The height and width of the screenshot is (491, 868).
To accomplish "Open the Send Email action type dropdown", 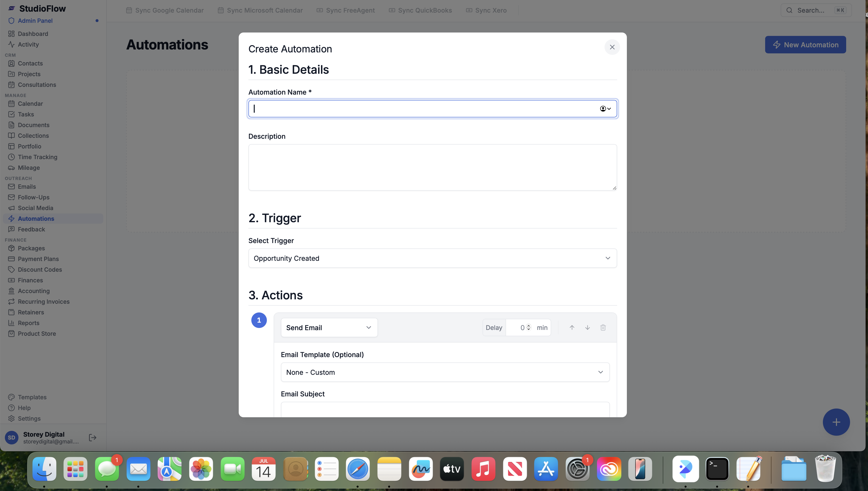I will (329, 327).
